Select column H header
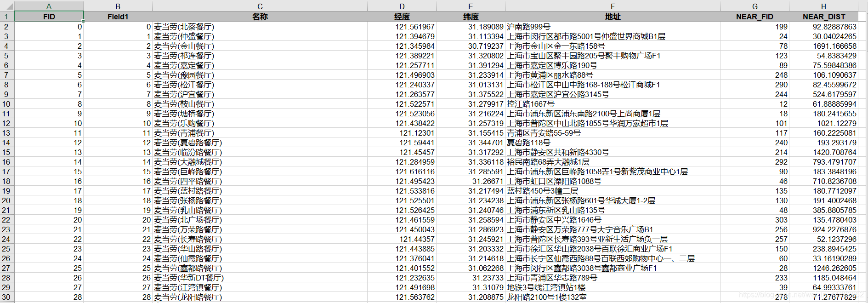 [823, 6]
